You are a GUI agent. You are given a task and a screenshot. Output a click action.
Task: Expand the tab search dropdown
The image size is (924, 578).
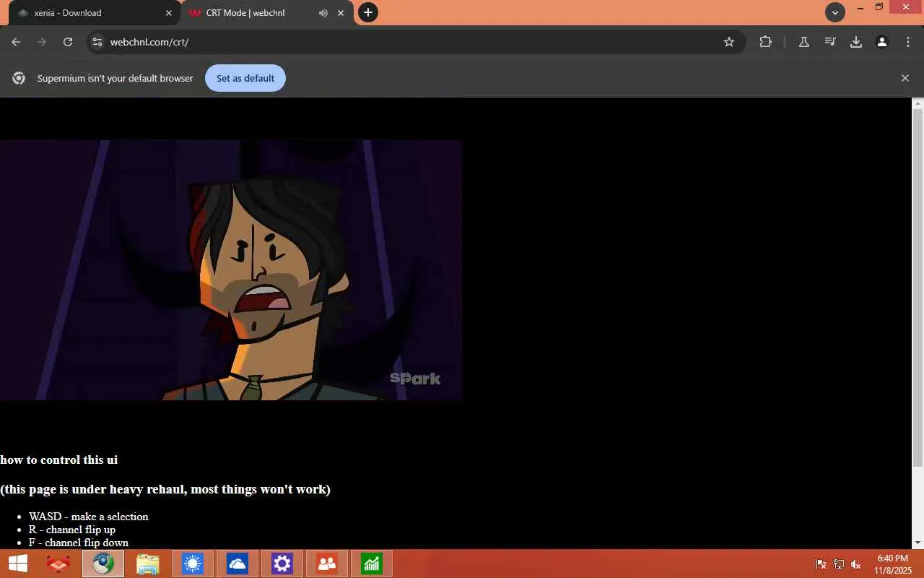[x=835, y=12]
